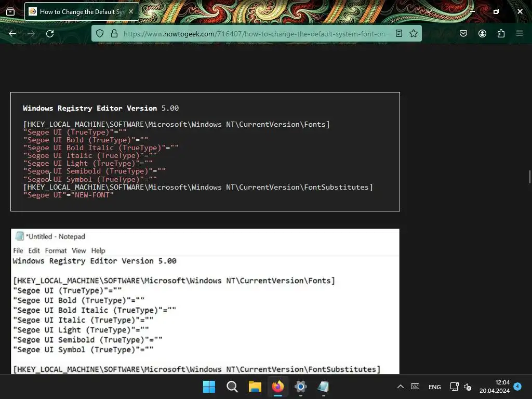Open network status tray icon
This screenshot has height=399, width=532.
click(454, 387)
